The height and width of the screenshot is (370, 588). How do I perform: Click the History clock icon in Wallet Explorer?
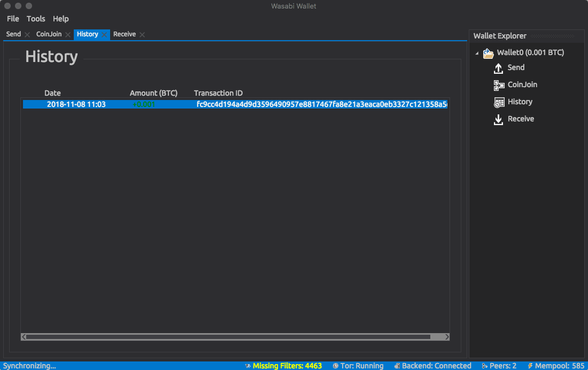point(499,103)
